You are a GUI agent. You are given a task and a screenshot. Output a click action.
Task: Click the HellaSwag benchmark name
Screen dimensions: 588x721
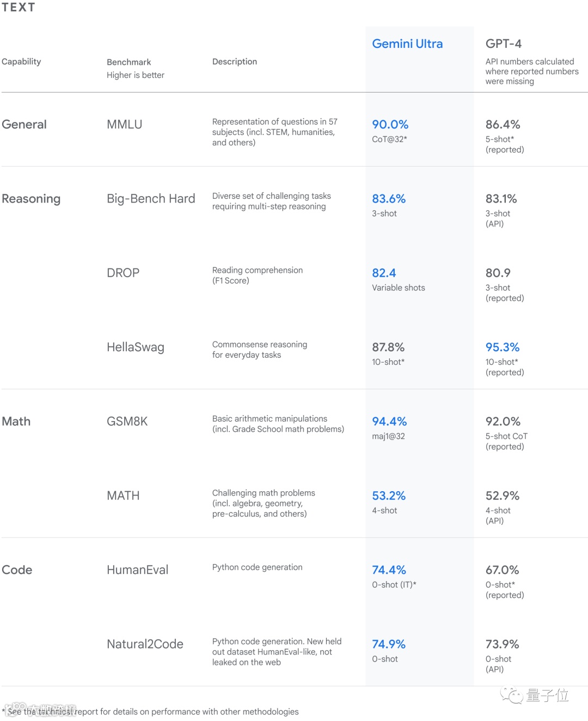coord(136,347)
